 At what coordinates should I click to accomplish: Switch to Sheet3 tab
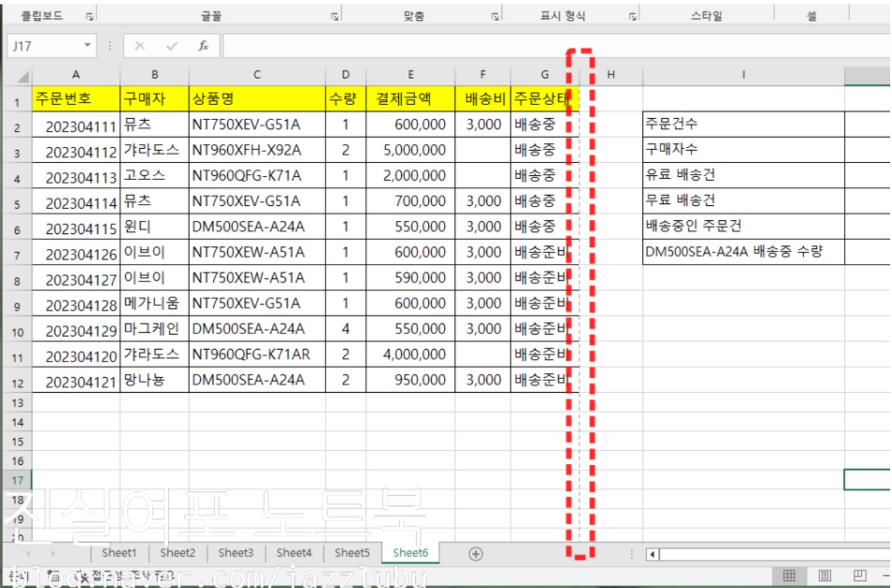pos(235,553)
